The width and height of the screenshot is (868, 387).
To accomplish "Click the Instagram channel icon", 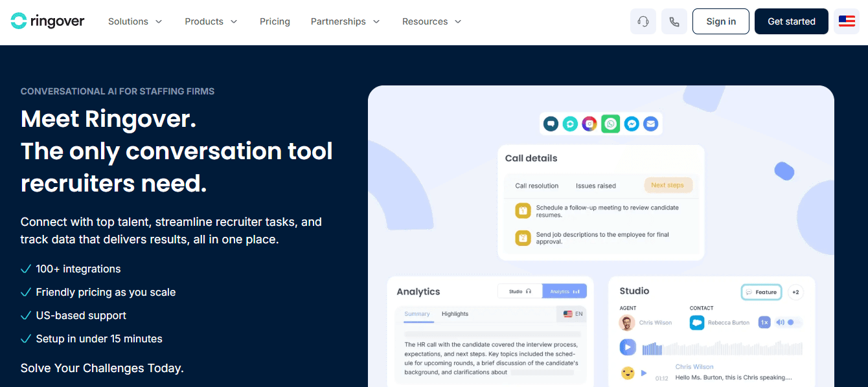I will pos(589,124).
